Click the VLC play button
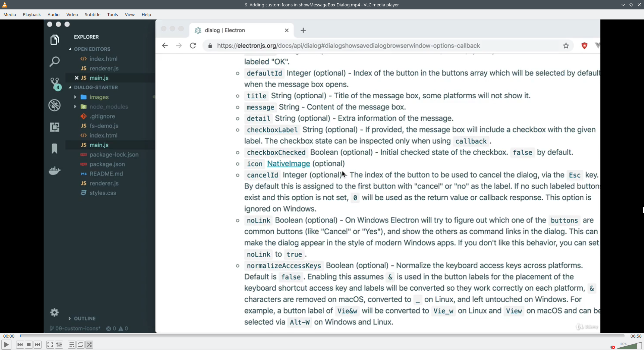Viewport: 644px width, 350px height. (x=6, y=345)
